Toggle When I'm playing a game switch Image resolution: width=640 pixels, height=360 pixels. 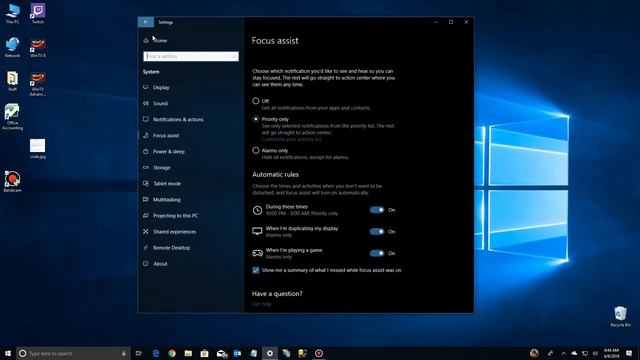pos(377,253)
